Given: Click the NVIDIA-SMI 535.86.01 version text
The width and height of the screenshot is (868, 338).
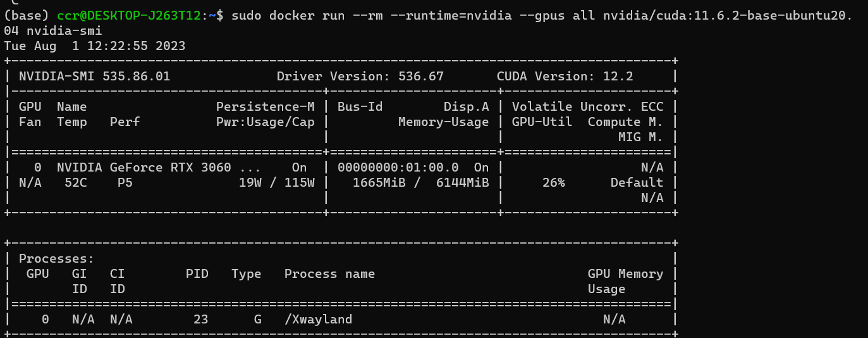Looking at the screenshot, I should (95, 77).
